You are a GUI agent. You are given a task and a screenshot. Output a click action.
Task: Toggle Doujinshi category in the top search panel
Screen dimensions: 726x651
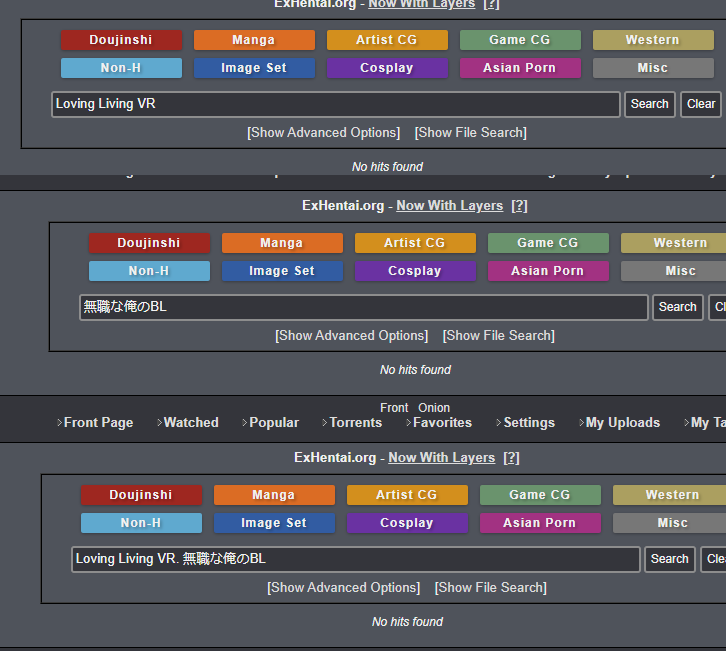pos(121,40)
